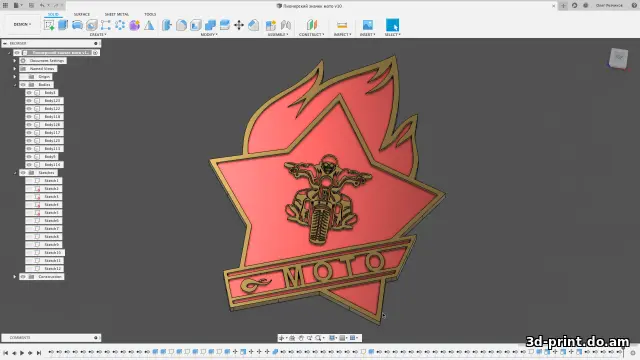640x360 pixels.
Task: Switch to the Tools tab
Action: point(150,14)
